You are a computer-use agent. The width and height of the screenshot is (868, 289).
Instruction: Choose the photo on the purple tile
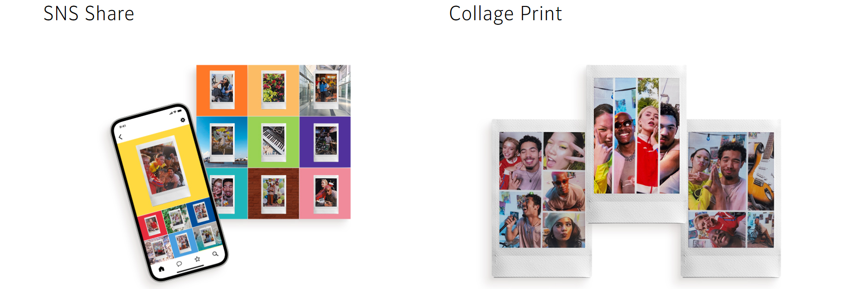point(325,142)
